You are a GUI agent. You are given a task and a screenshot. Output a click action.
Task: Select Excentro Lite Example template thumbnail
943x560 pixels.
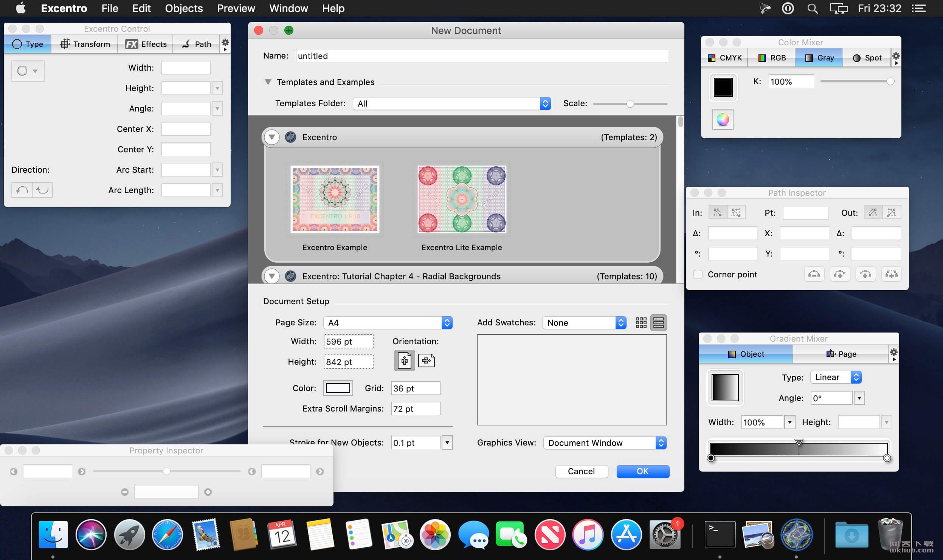tap(462, 200)
